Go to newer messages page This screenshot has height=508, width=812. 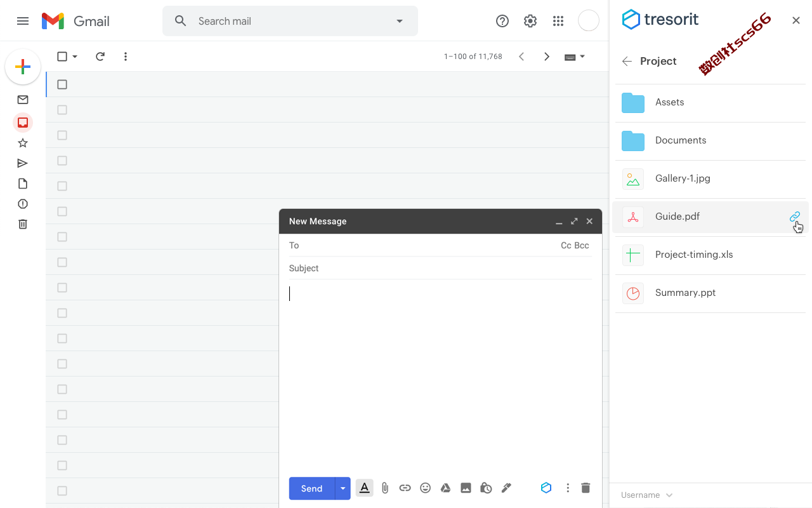521,57
